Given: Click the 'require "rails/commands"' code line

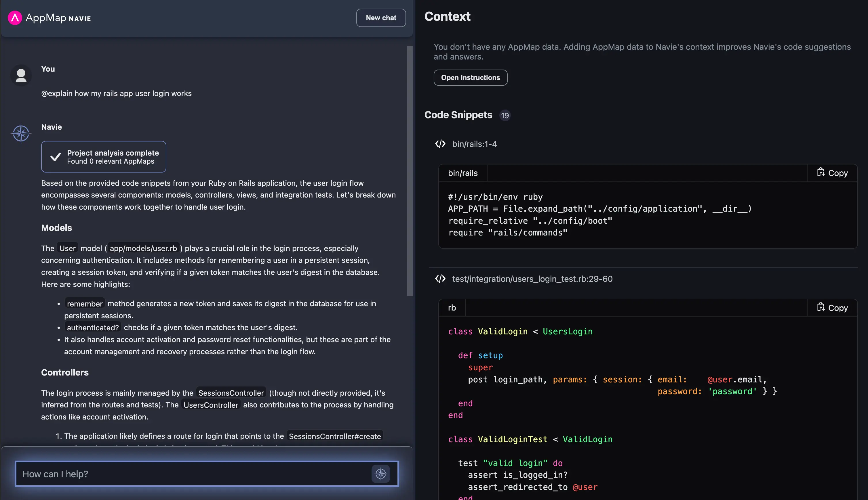Looking at the screenshot, I should click(x=508, y=233).
